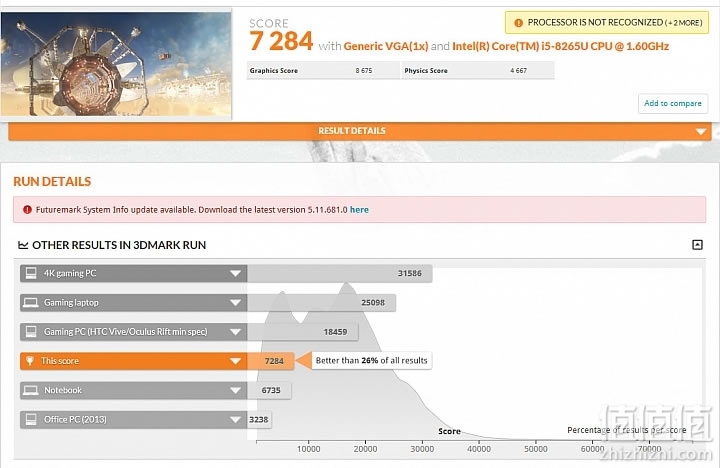Screen dimensions: 720x468
Task: Open the Processor is not recognized warning
Action: (607, 23)
